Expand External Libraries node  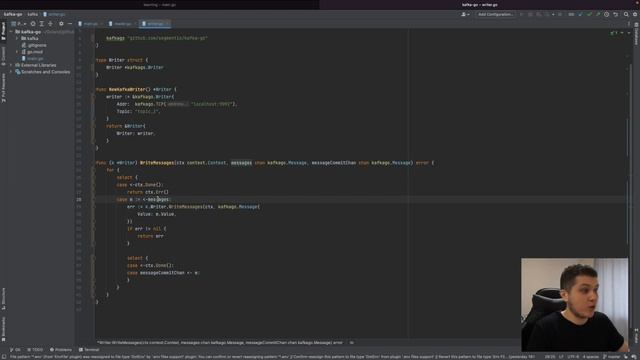11,65
